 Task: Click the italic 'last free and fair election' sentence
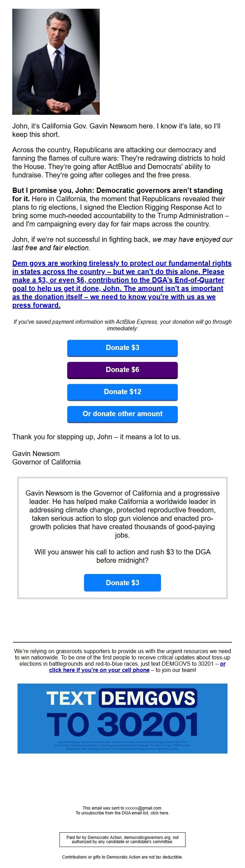[x=51, y=248]
